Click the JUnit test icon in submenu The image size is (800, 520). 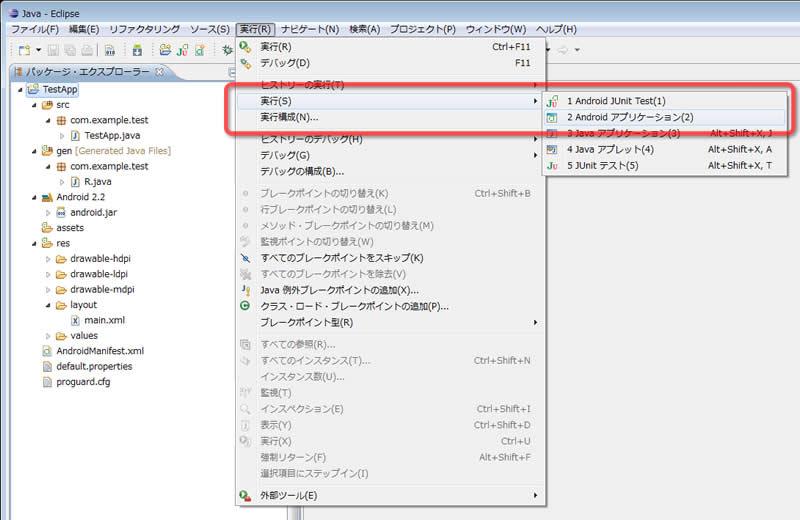552,166
